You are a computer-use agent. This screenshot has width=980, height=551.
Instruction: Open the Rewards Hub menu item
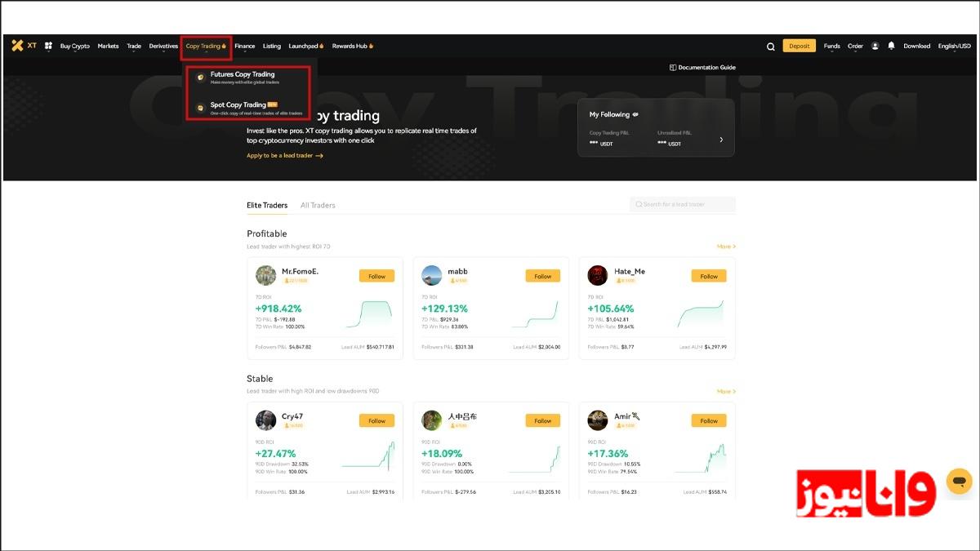pyautogui.click(x=353, y=46)
